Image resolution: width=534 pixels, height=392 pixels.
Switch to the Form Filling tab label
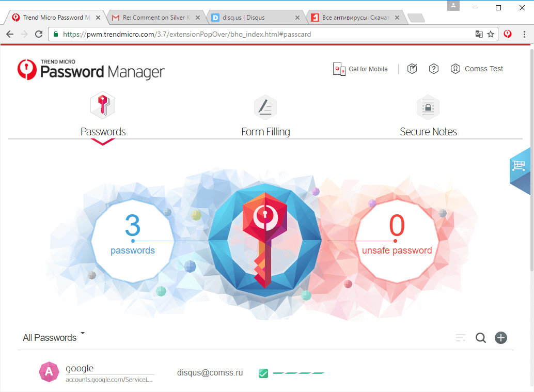coord(265,132)
